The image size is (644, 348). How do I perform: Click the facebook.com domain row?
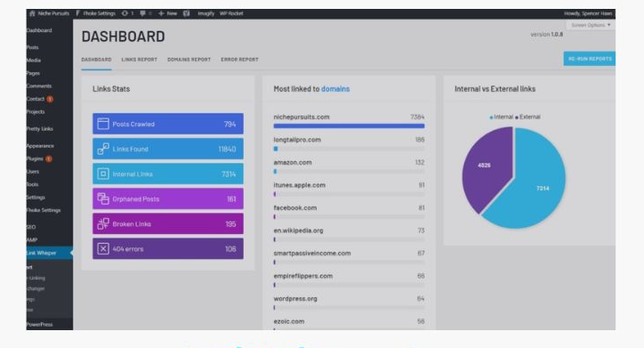(349, 212)
